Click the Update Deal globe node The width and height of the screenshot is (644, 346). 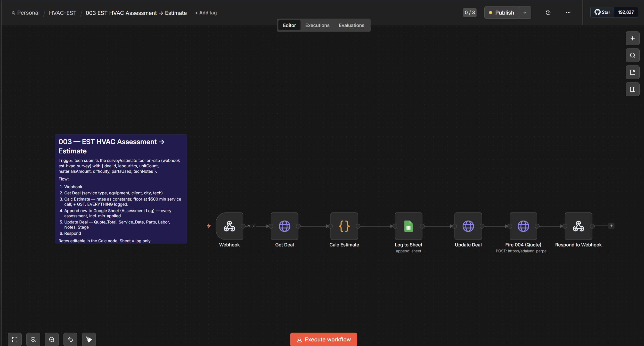coord(468,226)
